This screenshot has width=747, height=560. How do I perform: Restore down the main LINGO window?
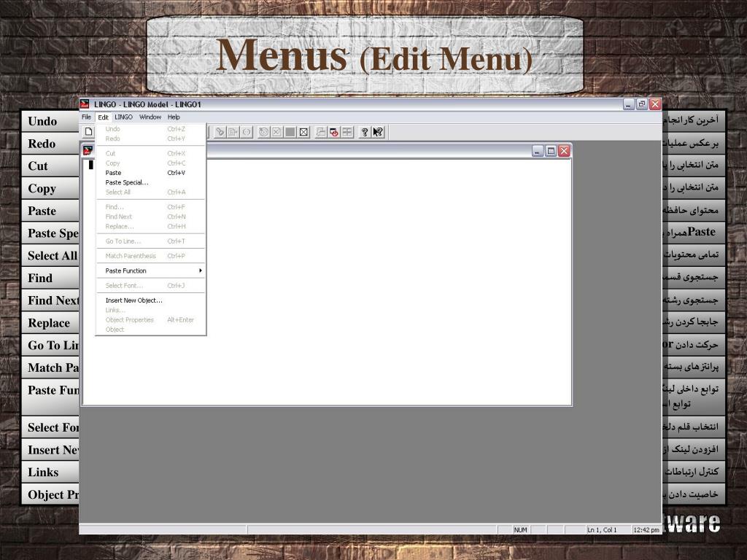click(642, 104)
